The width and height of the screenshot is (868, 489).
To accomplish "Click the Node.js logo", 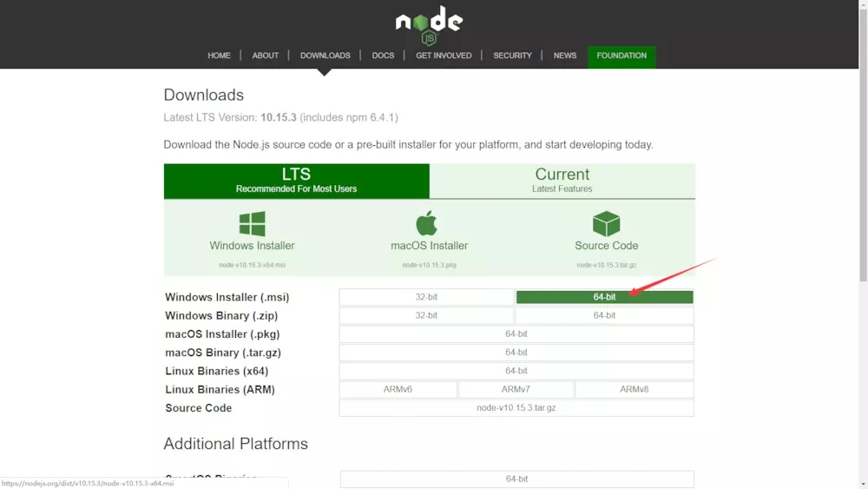I will click(x=429, y=25).
